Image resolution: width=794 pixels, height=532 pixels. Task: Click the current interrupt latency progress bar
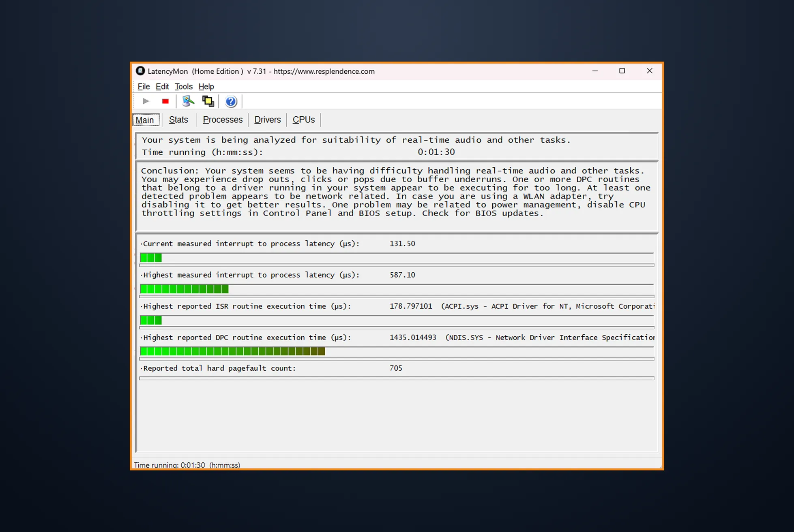[x=397, y=258]
